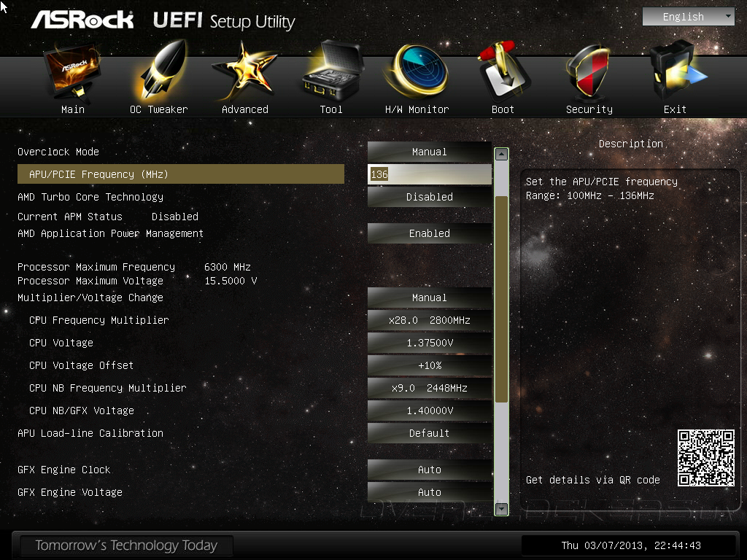Screen dimensions: 747x560
Task: Select APU Load-line Calibration label
Action: [x=90, y=433]
